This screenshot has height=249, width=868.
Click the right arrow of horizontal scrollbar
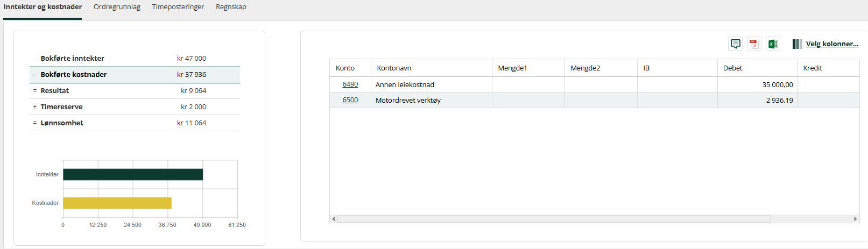point(856,219)
